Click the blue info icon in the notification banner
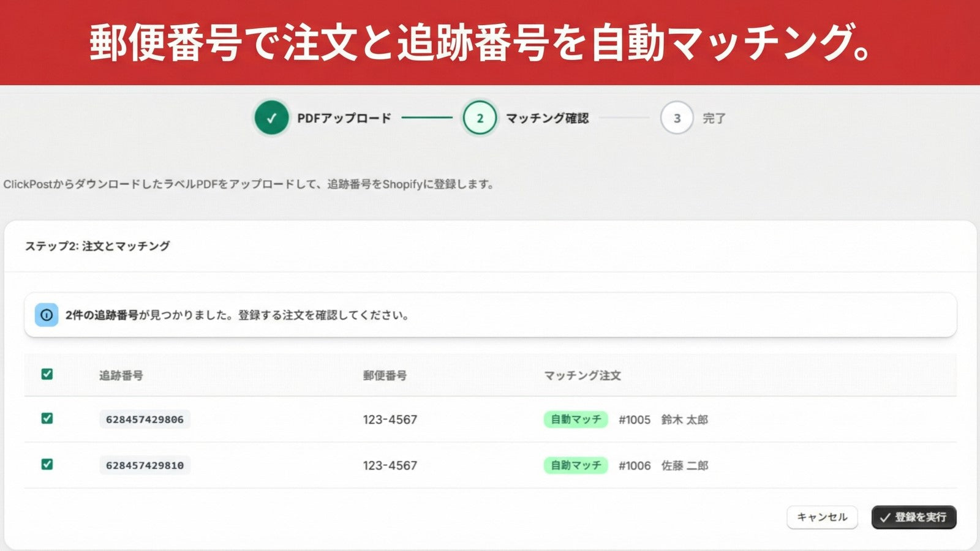 coord(47,315)
